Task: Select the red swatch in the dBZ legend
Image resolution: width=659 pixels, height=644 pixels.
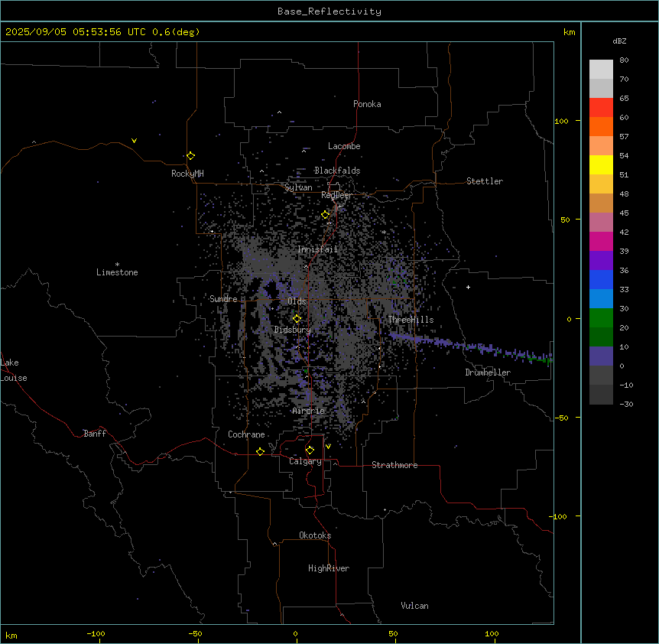Action: 601,108
